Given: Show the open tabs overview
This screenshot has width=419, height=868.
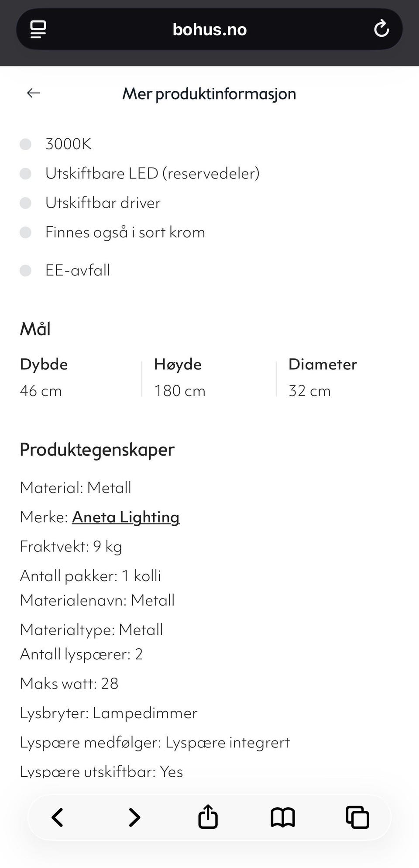Looking at the screenshot, I should 357,817.
